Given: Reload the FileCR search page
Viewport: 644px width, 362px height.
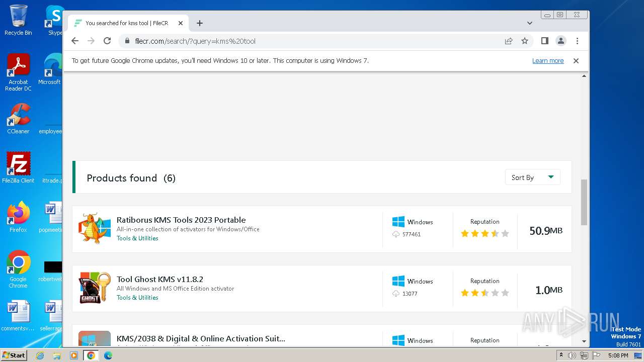Looking at the screenshot, I should coord(107,41).
